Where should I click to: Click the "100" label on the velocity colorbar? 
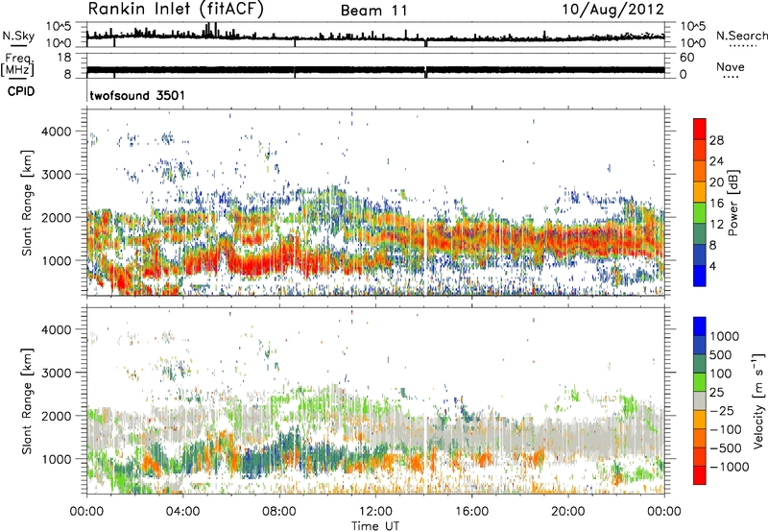[721, 374]
